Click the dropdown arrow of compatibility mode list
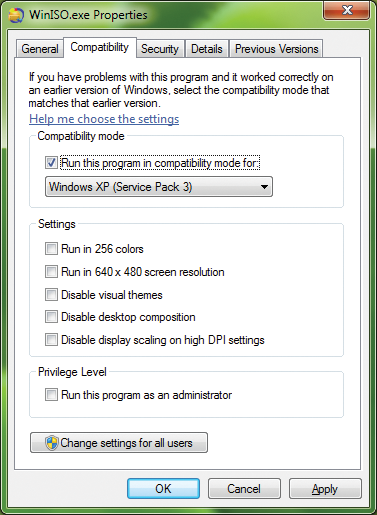377x515 pixels. 264,187
